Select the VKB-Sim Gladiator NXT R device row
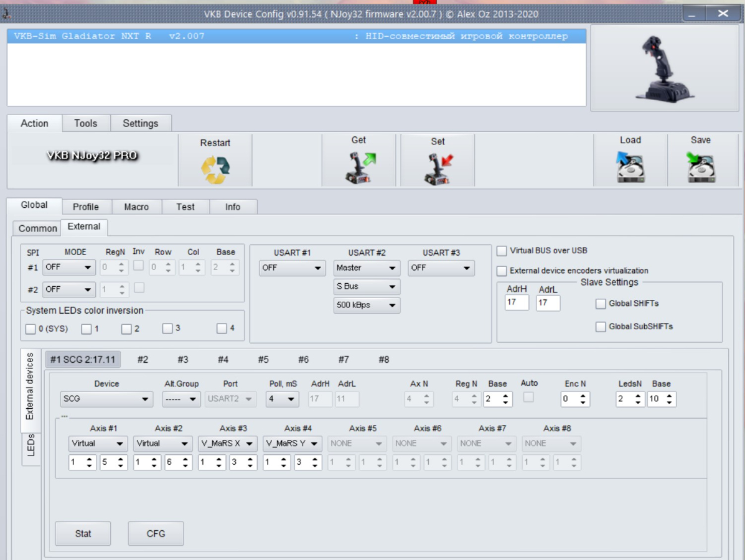745x560 pixels. [296, 36]
